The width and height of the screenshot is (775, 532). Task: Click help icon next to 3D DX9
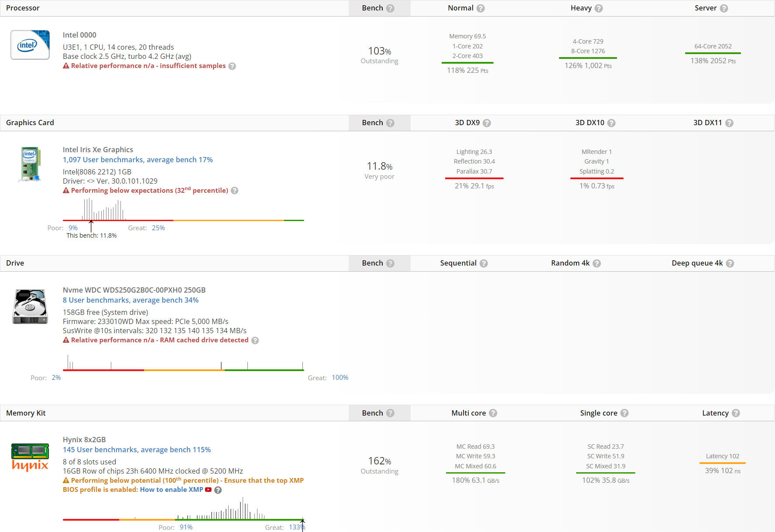click(487, 123)
